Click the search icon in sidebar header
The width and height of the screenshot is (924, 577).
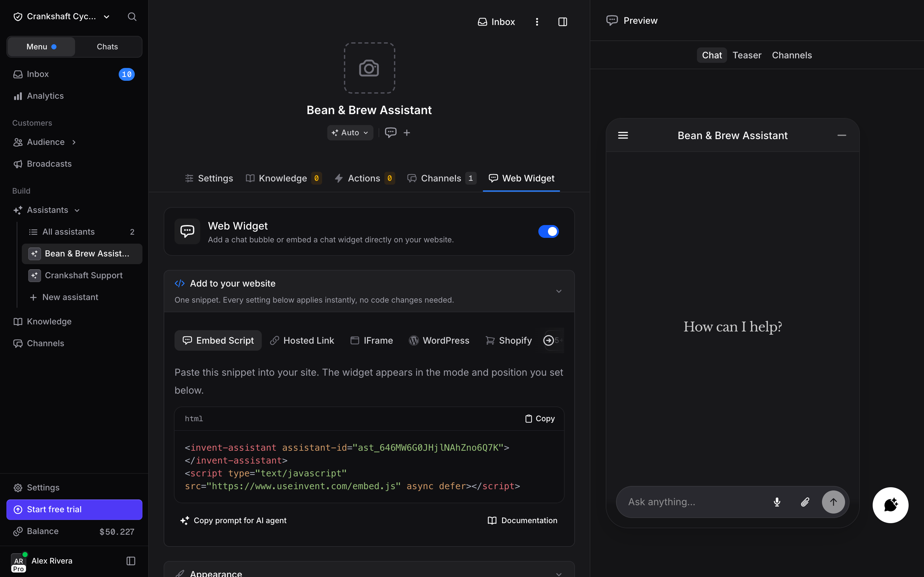pos(132,16)
